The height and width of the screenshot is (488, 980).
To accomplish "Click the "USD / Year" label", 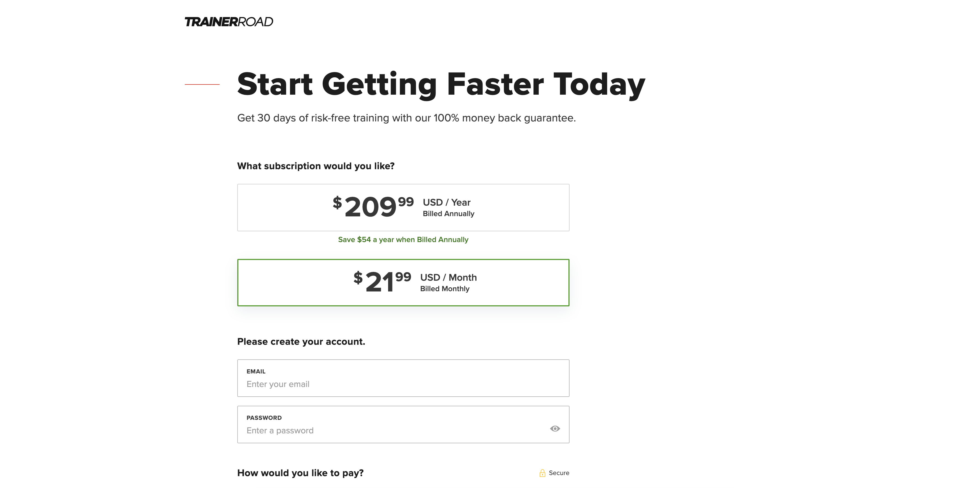I will point(447,203).
